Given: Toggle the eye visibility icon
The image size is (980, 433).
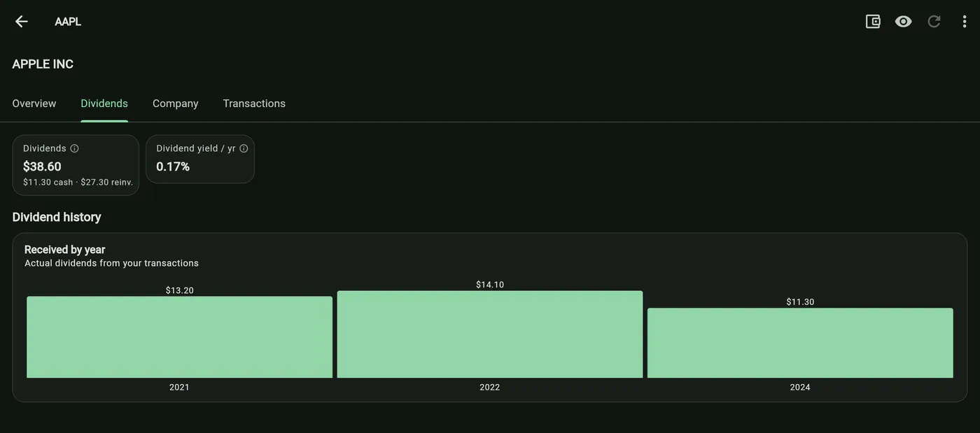Looking at the screenshot, I should (x=904, y=22).
